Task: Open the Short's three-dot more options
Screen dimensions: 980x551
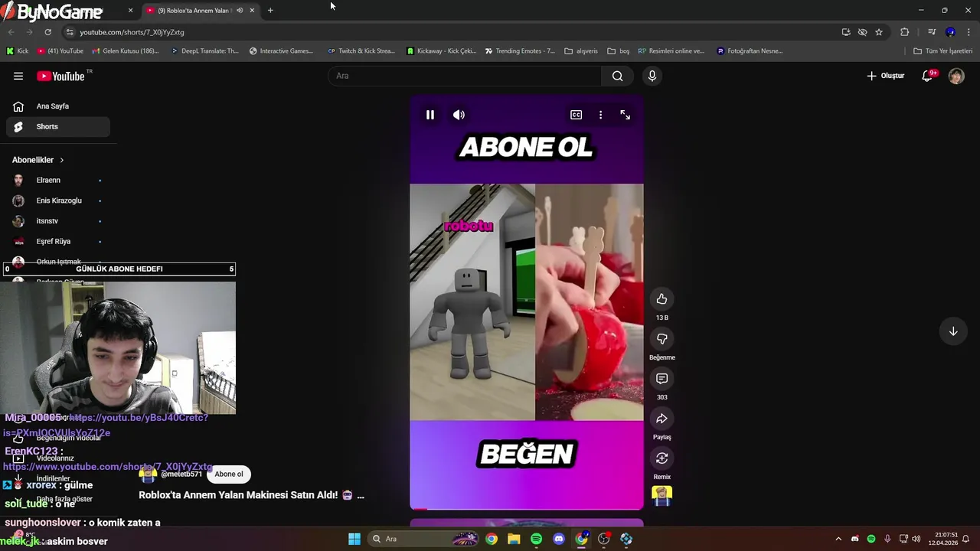Action: (x=600, y=115)
